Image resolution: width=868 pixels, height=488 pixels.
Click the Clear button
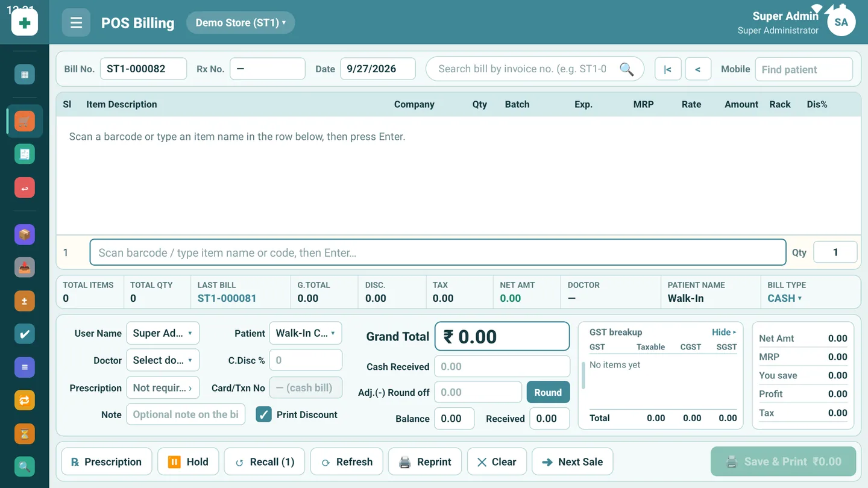[x=497, y=462]
